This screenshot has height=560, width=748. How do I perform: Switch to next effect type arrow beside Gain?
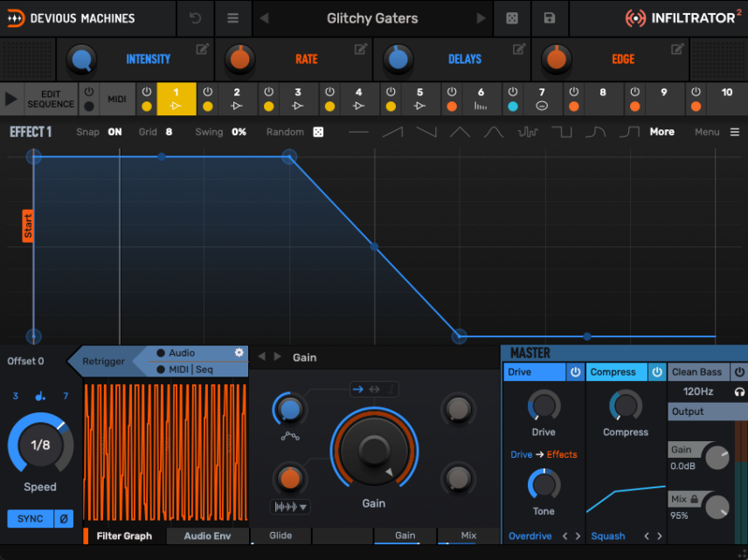pos(277,356)
